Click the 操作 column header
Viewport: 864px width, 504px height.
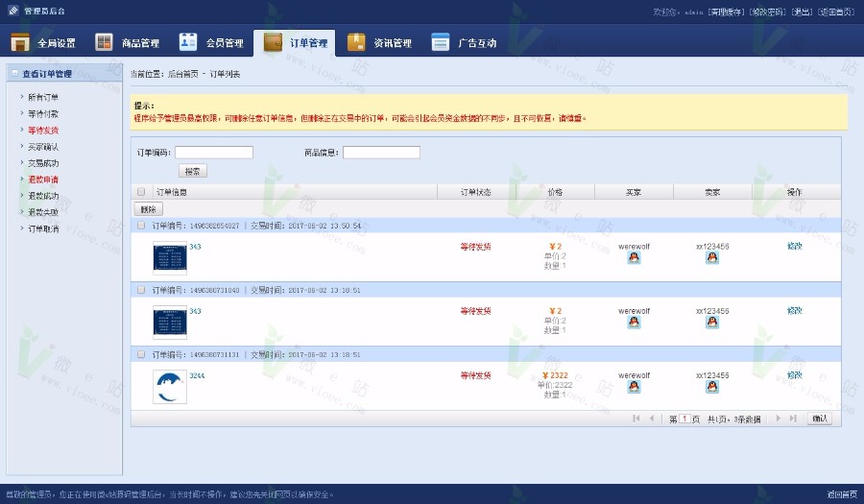tap(795, 192)
